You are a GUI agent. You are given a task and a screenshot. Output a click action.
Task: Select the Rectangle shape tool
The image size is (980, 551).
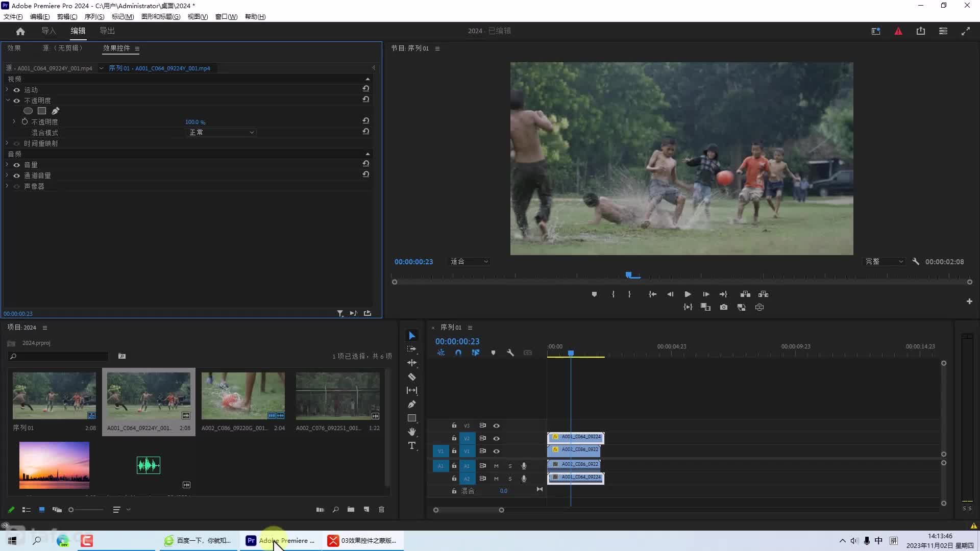[x=412, y=418]
